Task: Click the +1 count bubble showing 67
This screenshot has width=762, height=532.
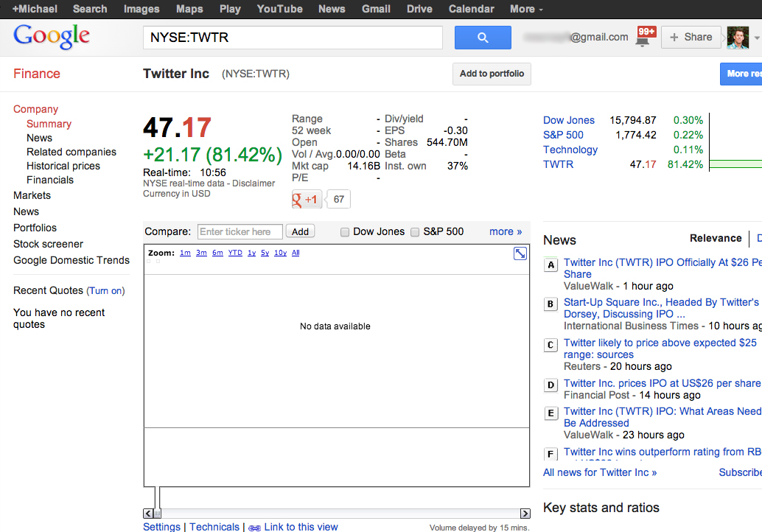Action: [x=339, y=199]
